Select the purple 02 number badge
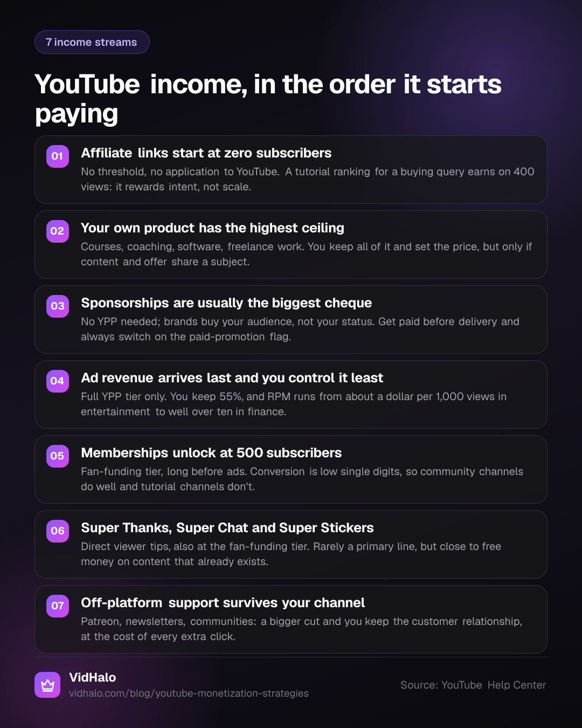Screen dimensions: 582x728 [57, 231]
